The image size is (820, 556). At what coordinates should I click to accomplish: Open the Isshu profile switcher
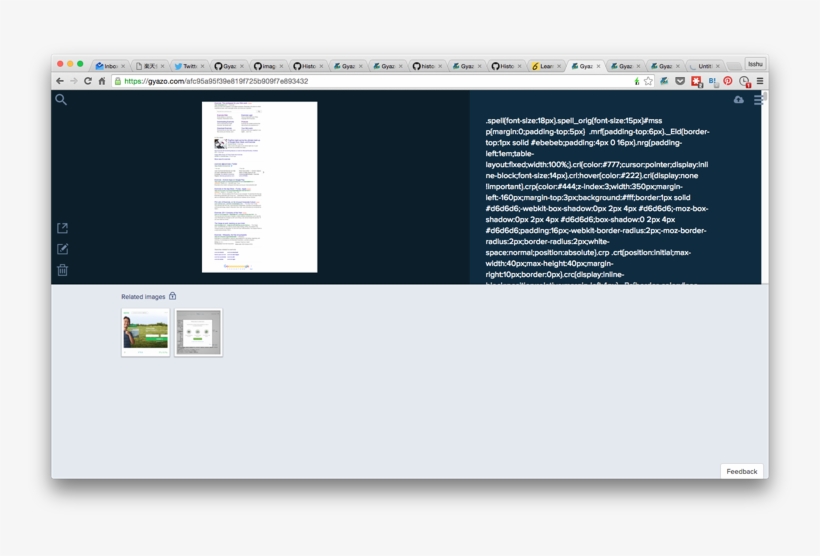(x=755, y=64)
